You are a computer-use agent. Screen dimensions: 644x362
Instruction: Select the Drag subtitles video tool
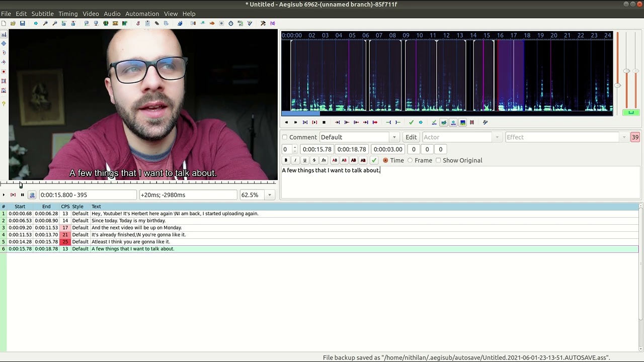coord(4,44)
